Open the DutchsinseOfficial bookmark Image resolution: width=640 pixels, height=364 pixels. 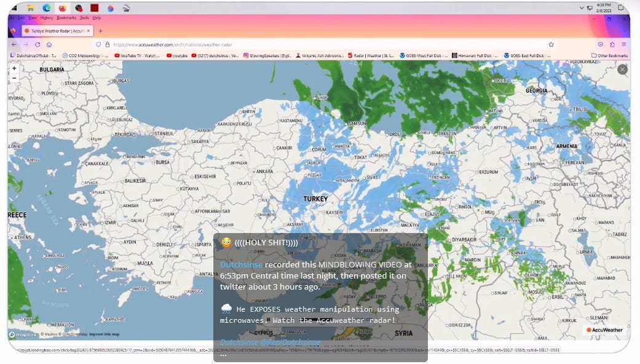(x=33, y=55)
